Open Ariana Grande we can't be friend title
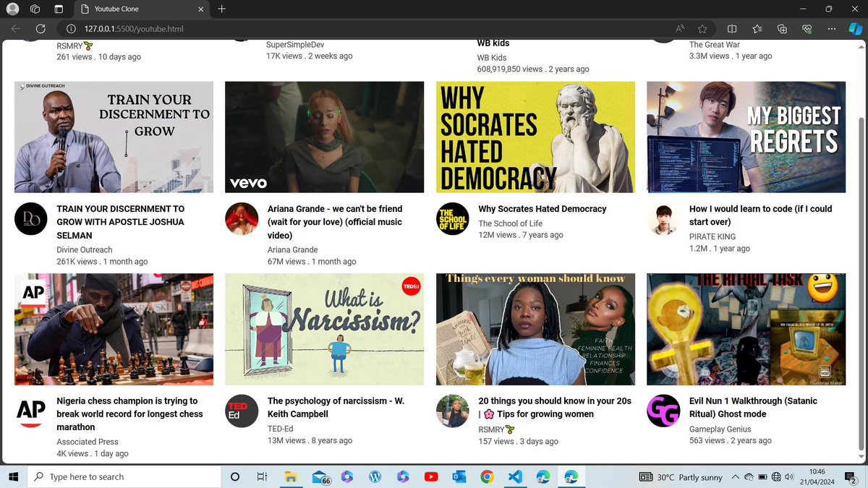This screenshot has height=488, width=868. 335,222
